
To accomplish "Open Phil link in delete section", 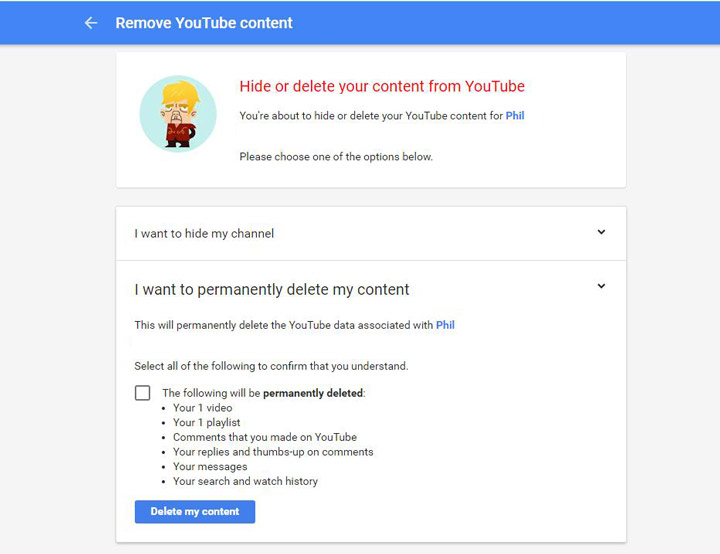I will [445, 325].
